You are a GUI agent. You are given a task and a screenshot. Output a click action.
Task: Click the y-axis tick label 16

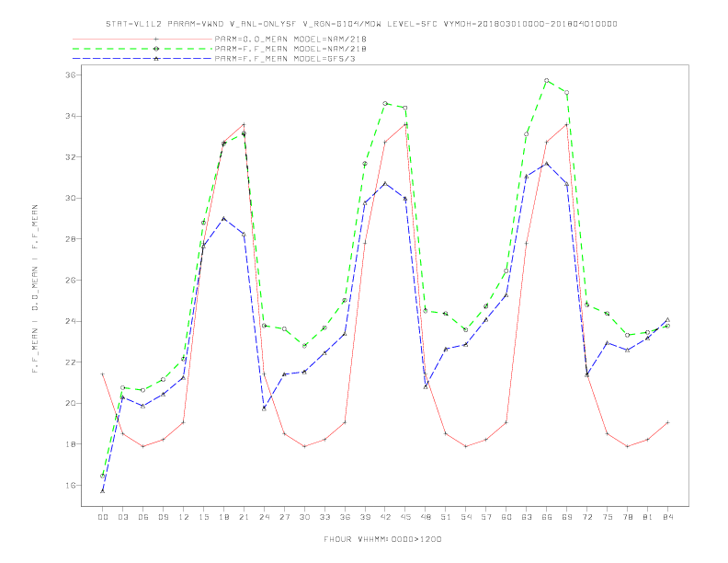[72, 485]
